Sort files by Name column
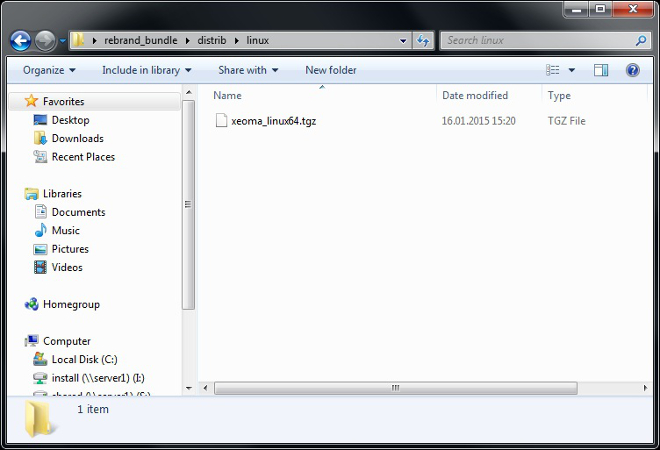This screenshot has height=450, width=660. tap(227, 96)
